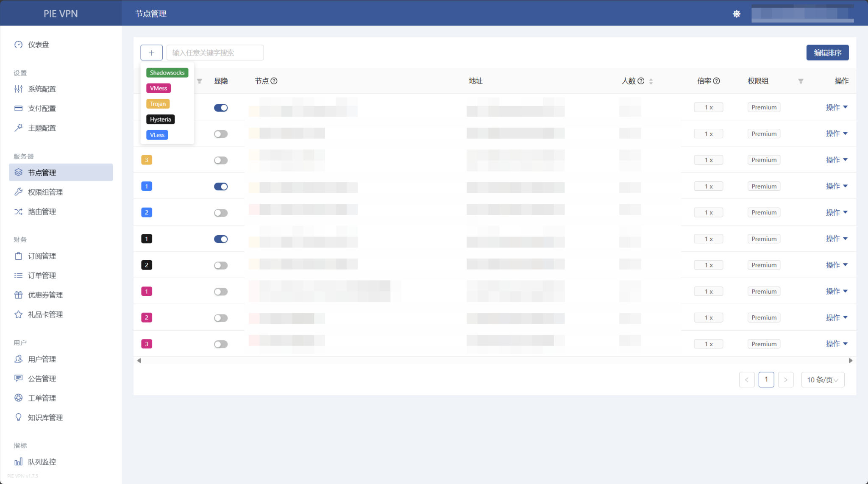This screenshot has height=484, width=868.
Task: Go to 用户管理 in the sidebar
Action: point(42,359)
